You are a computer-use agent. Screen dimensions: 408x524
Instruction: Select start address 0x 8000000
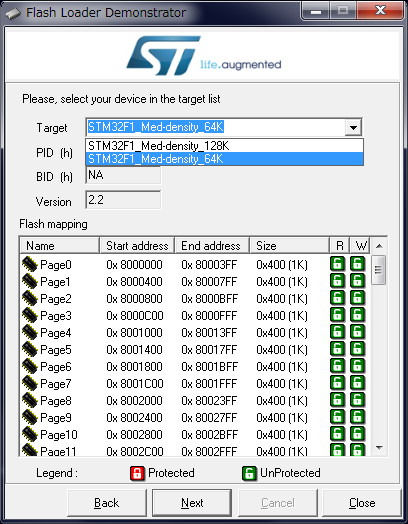click(134, 265)
